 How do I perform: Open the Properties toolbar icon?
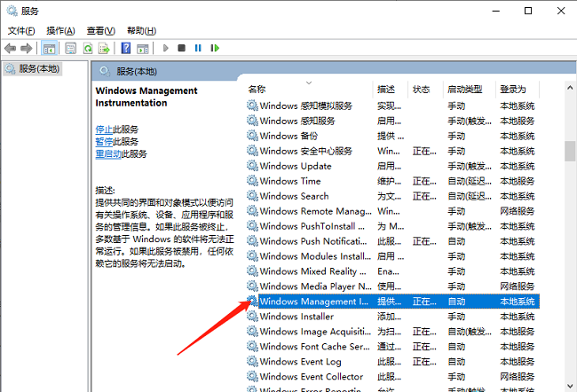[x=70, y=48]
